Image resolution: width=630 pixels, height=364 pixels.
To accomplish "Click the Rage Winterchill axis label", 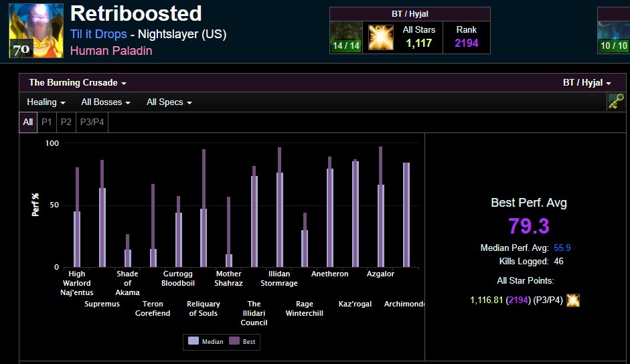I will [x=305, y=308].
